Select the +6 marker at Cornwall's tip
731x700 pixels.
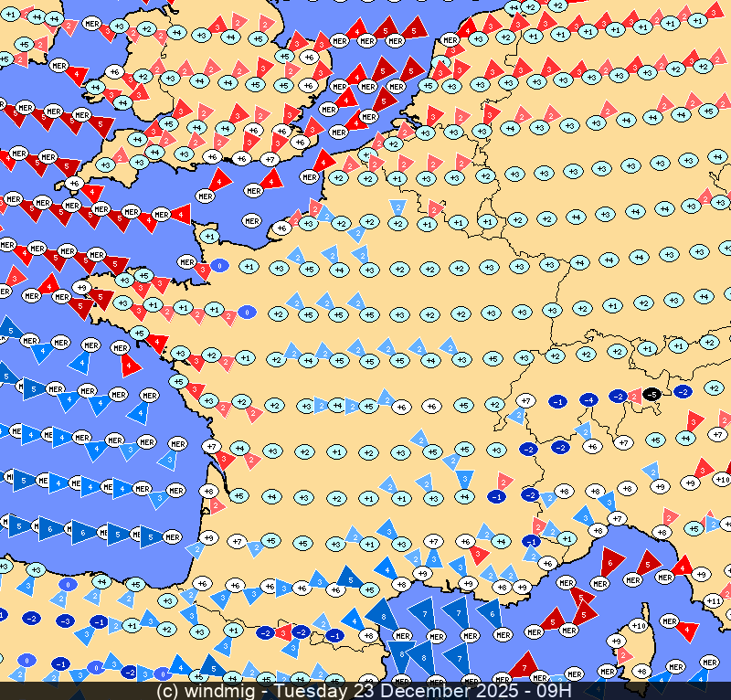(x=74, y=183)
